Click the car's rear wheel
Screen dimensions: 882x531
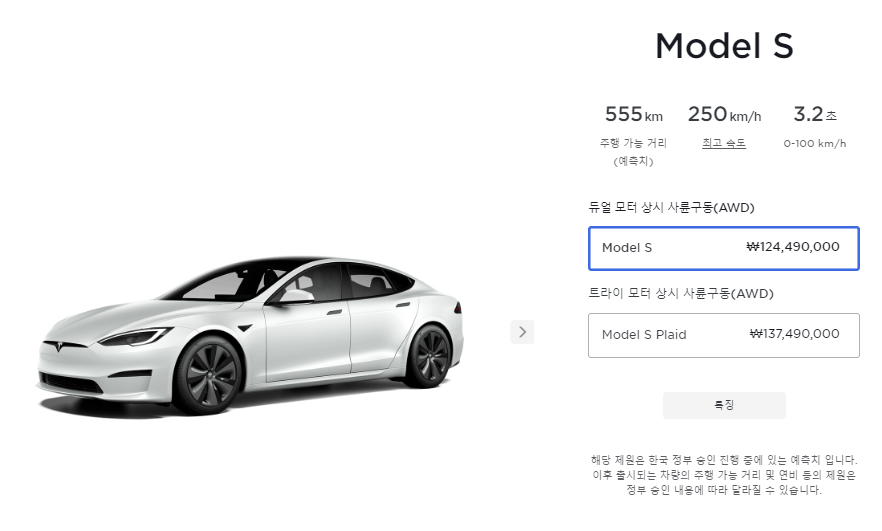coord(430,355)
